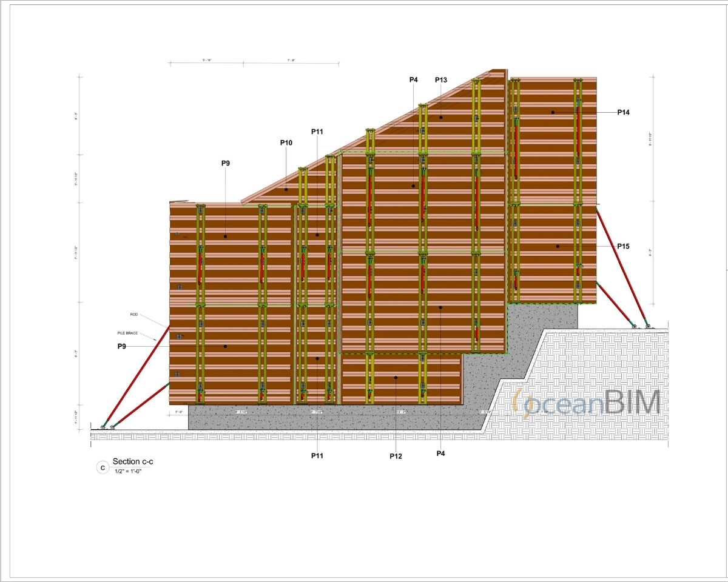Viewport: 728px width, 582px height.
Task: Open the P11 bottom annotation
Action: point(317,455)
